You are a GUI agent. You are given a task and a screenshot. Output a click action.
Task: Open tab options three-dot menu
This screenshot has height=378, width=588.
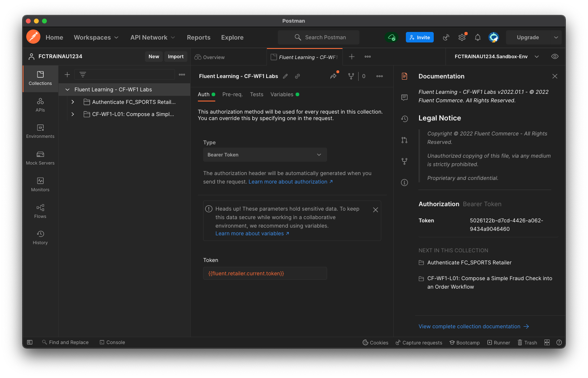[367, 57]
